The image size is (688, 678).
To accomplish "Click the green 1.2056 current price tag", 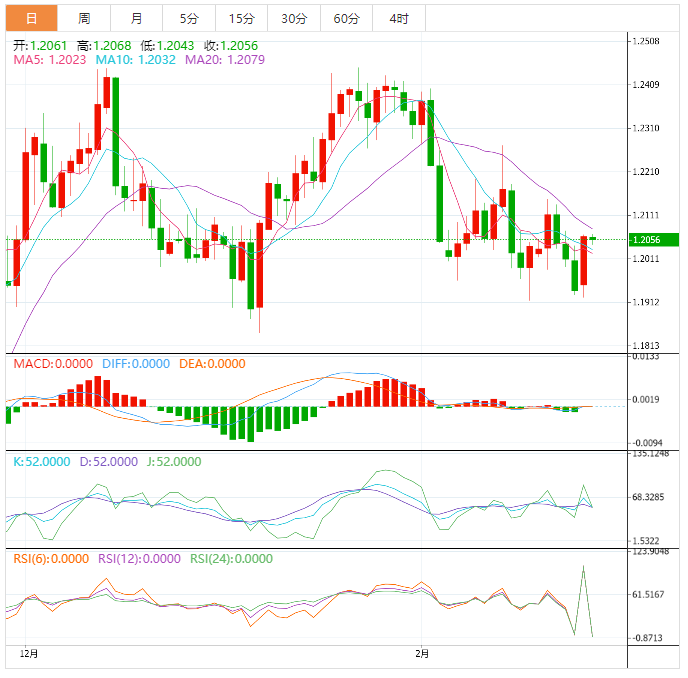I will click(653, 239).
